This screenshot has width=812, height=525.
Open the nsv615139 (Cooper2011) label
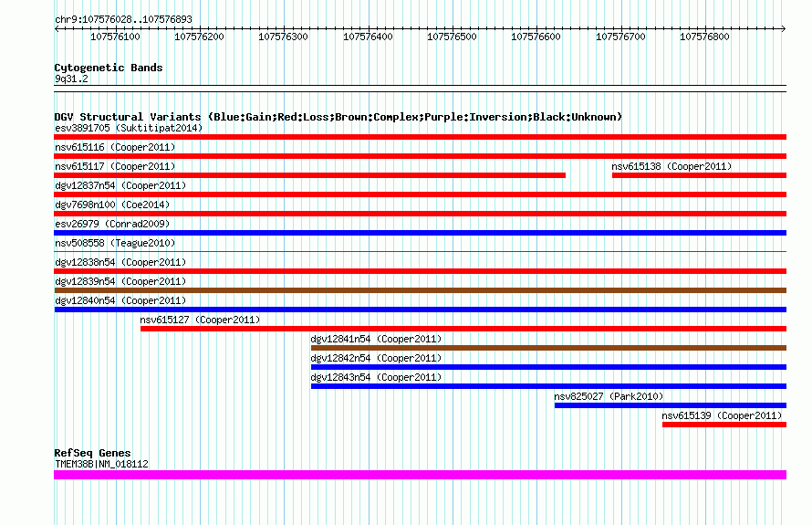point(722,415)
